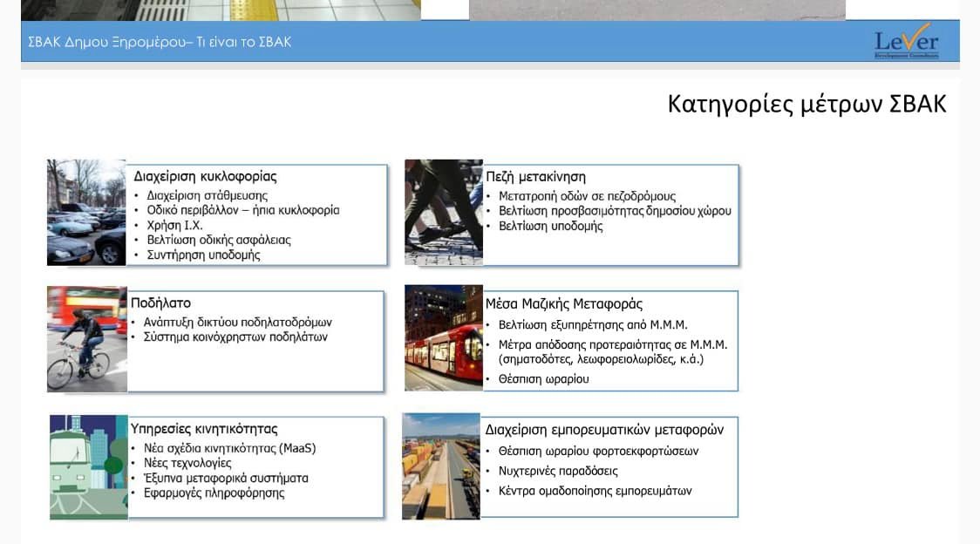
Task: Select the Μέσα Μαζικής Μεταφοράς heading
Action: pos(564,304)
